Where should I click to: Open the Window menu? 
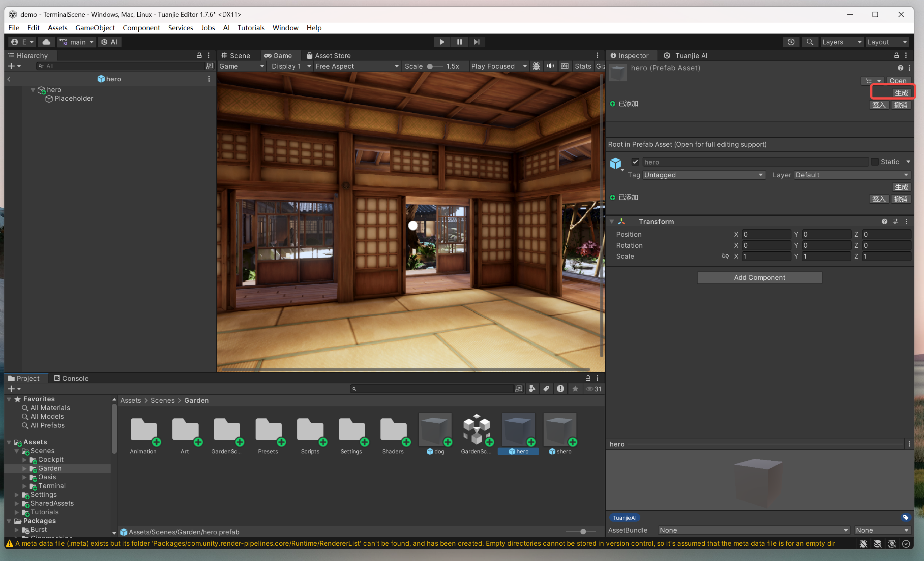[x=285, y=28]
